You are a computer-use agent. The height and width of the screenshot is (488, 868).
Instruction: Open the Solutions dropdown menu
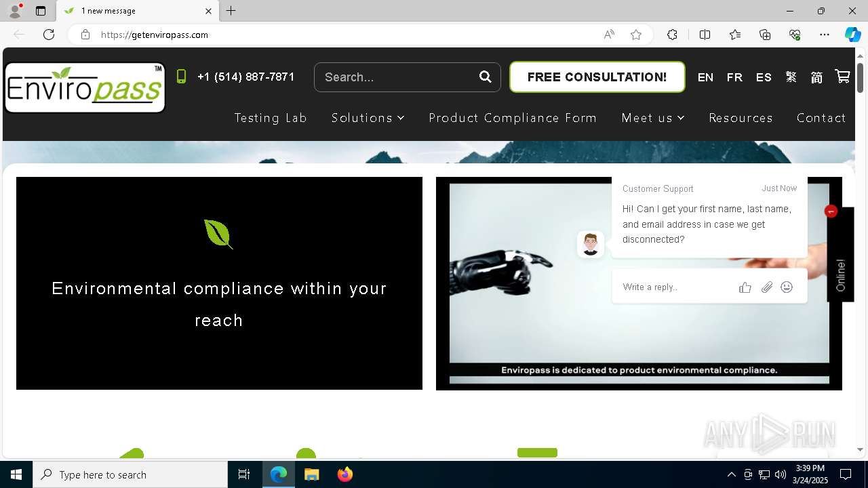368,118
